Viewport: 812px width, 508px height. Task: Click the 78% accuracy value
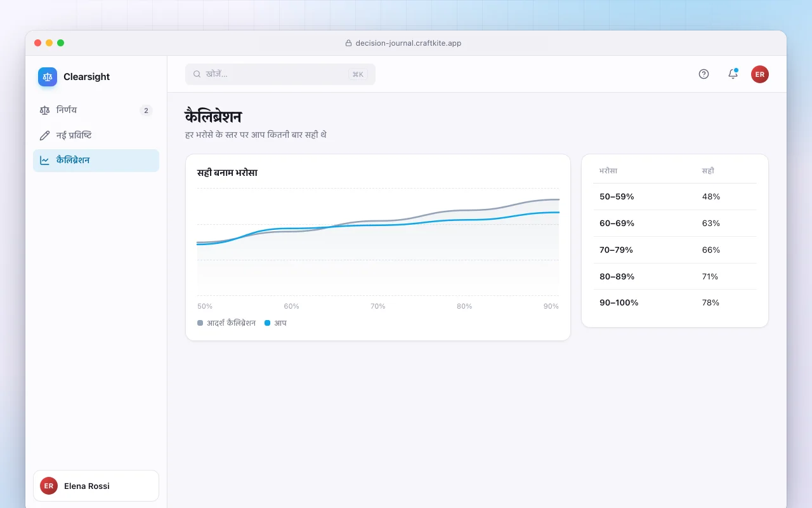coord(710,303)
